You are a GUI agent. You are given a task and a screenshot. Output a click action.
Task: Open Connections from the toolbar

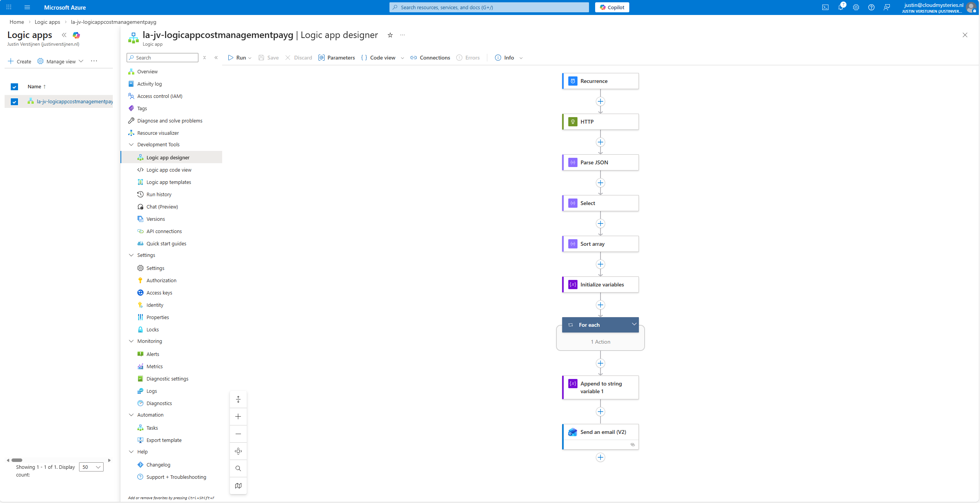pos(430,58)
